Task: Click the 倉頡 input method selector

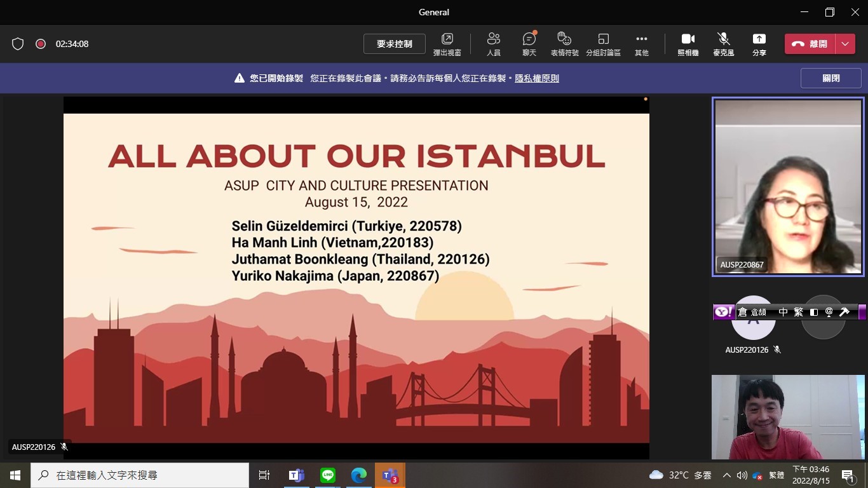Action: tap(751, 312)
